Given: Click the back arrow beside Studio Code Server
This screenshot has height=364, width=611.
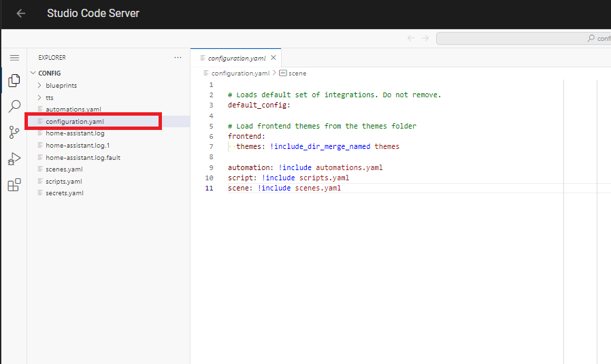Looking at the screenshot, I should point(21,13).
